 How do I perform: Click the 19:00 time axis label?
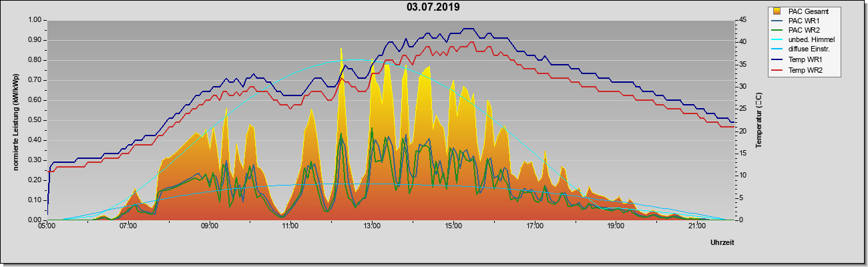coord(615,227)
